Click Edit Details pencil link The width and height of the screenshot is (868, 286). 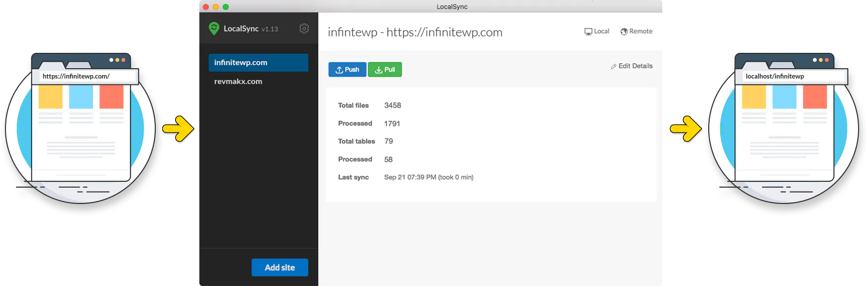coord(632,66)
